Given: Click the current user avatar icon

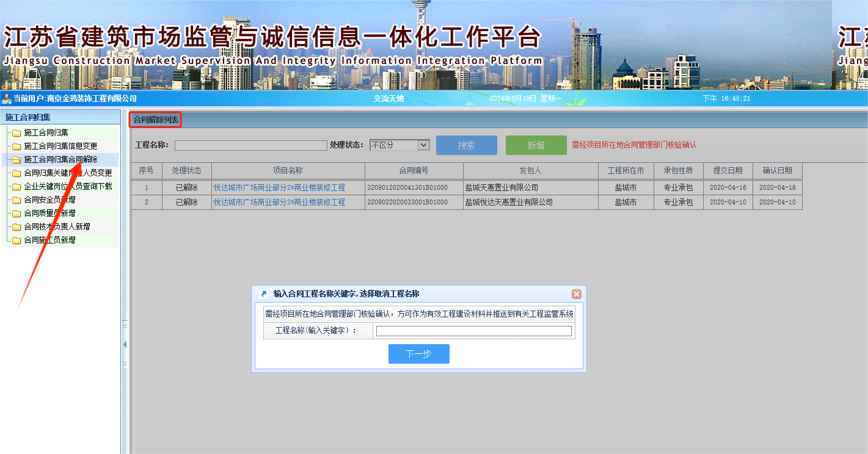Looking at the screenshot, I should (7, 99).
